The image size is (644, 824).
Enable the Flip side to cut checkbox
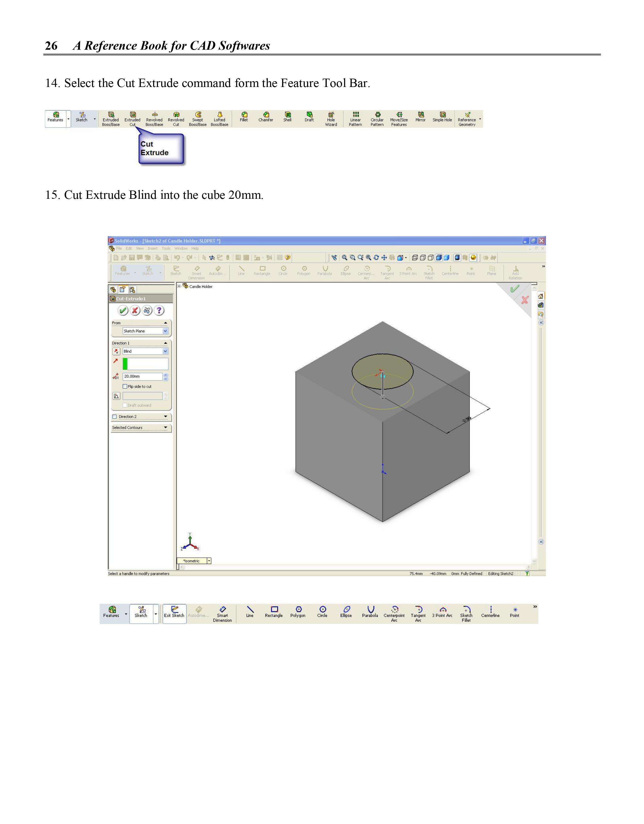tap(125, 386)
